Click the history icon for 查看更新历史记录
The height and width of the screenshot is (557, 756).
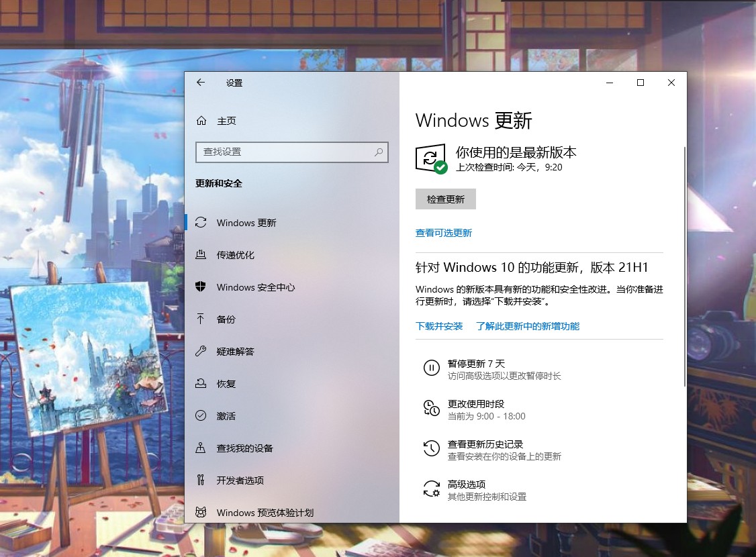432,448
